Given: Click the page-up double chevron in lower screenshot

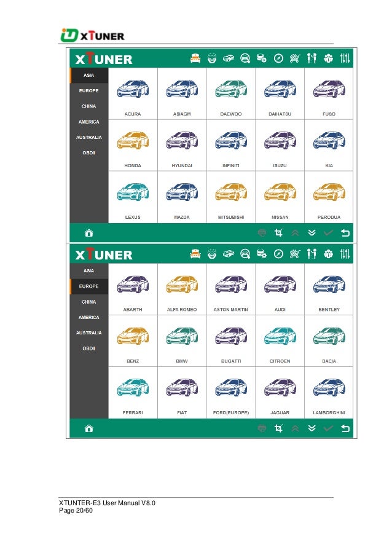Looking at the screenshot, I should coord(295,428).
